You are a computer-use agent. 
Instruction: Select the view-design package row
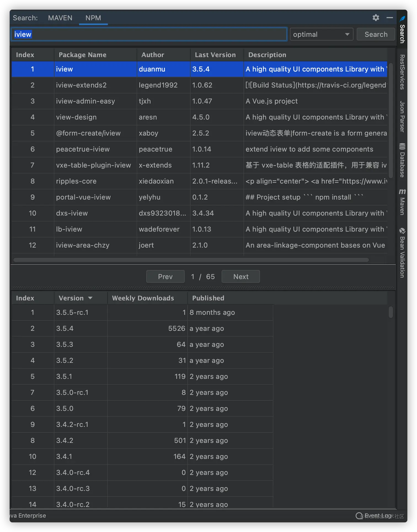(x=199, y=117)
